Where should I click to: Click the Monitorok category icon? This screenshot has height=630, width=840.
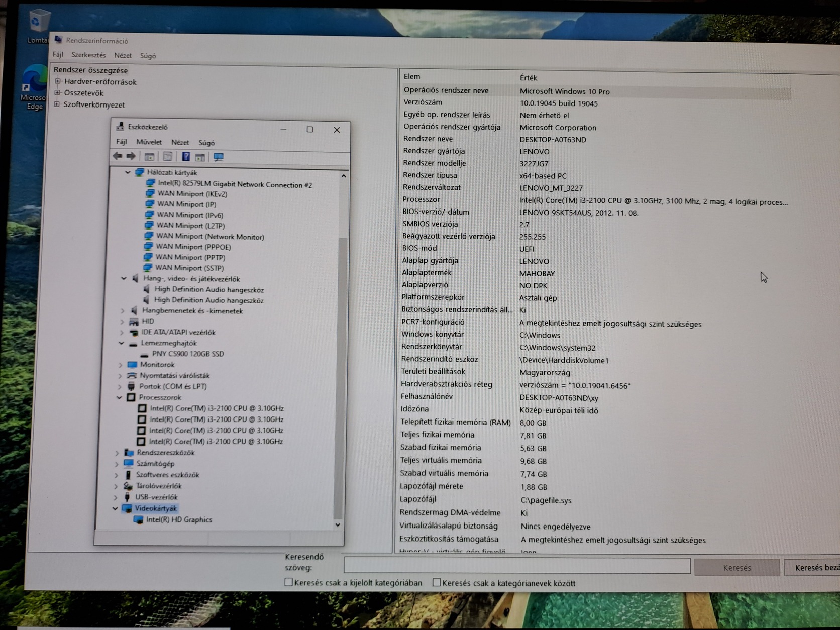pos(132,365)
